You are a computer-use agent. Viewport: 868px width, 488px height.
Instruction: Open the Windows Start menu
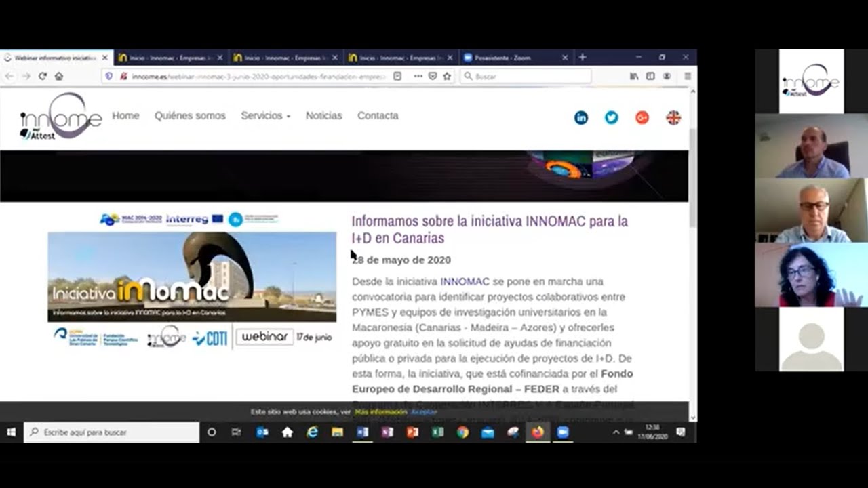[x=11, y=432]
